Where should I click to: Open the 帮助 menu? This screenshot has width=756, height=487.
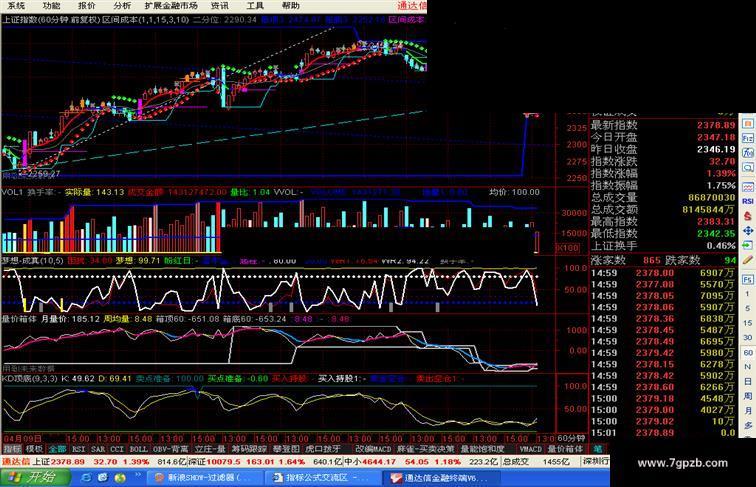pyautogui.click(x=290, y=5)
